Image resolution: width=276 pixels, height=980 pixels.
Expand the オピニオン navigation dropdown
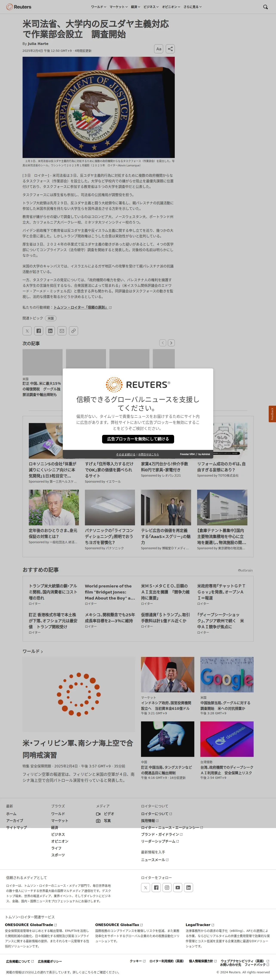(x=171, y=7)
